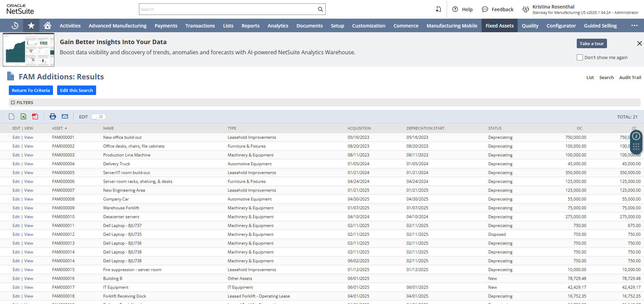
Task: Export results to Excel icon
Action: coord(23,116)
